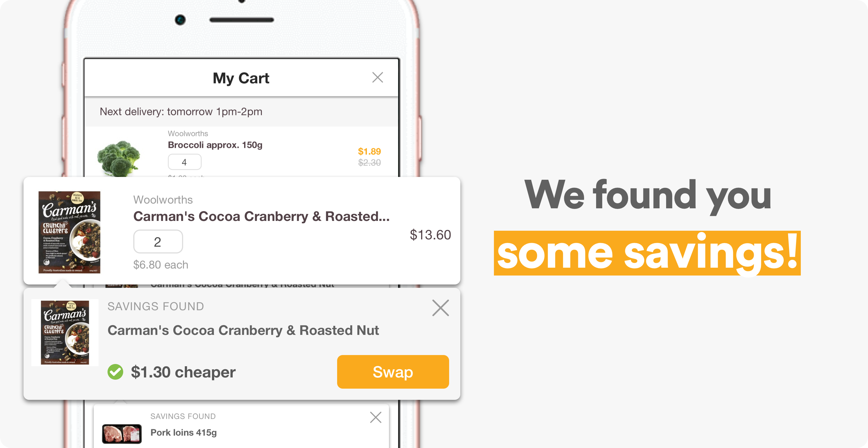The width and height of the screenshot is (868, 448).
Task: Tap the Carman's thumbnail in savings card
Action: point(65,332)
